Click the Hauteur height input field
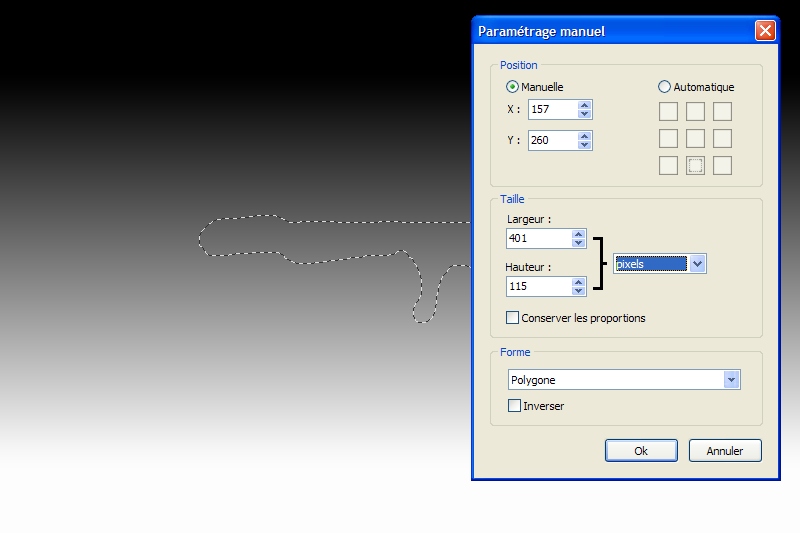Screen dimensions: 800x533 [539, 287]
